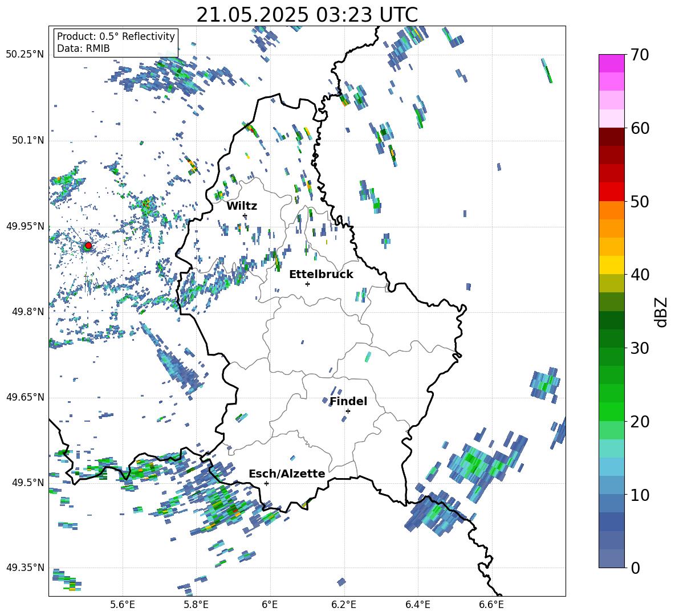Click the Esch/Alzette city label

click(287, 474)
